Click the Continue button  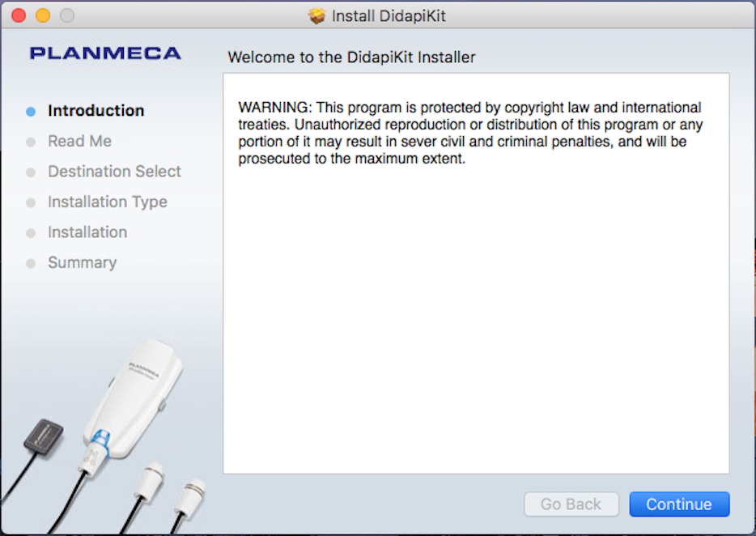[x=679, y=504]
